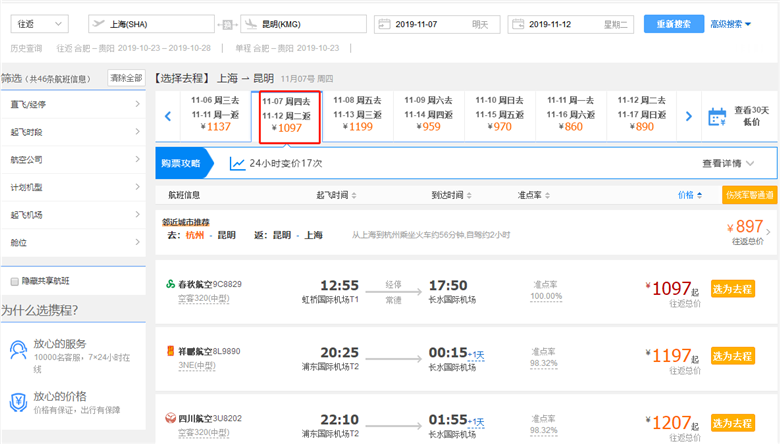
Task: Open 高级搜索 dropdown
Action: click(730, 24)
